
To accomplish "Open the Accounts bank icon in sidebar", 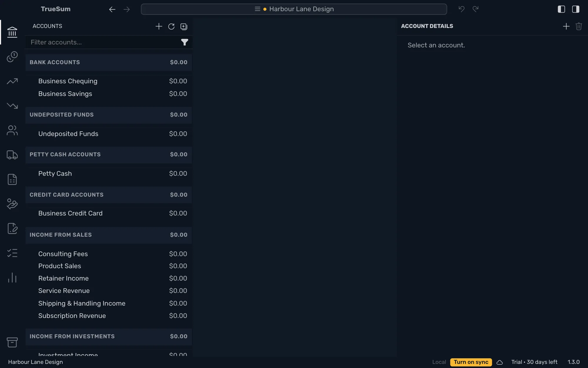I will (x=12, y=32).
